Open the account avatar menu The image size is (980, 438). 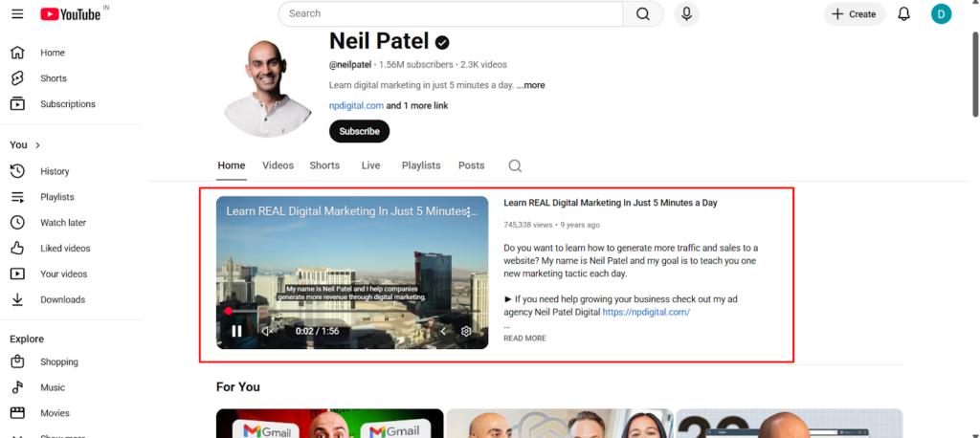tap(942, 13)
